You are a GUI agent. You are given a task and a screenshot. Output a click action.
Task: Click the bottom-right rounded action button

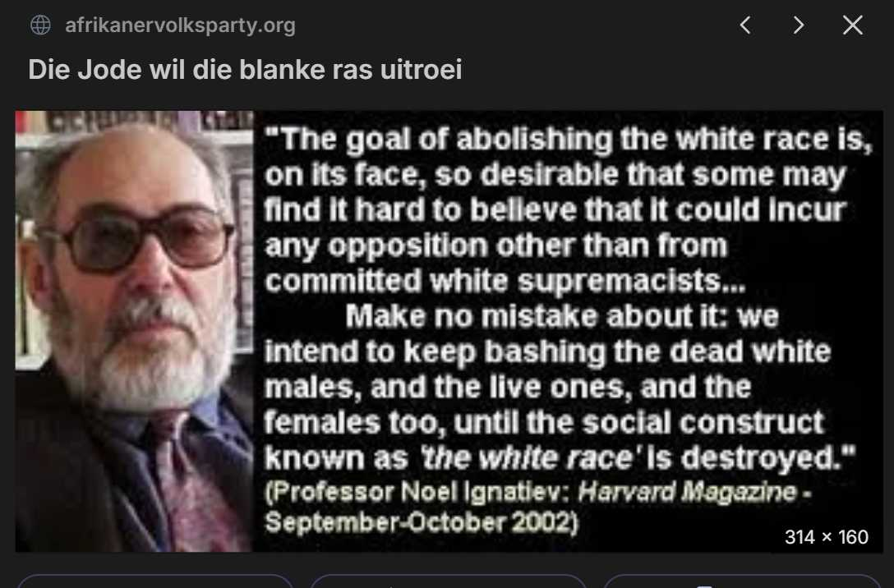(742, 581)
